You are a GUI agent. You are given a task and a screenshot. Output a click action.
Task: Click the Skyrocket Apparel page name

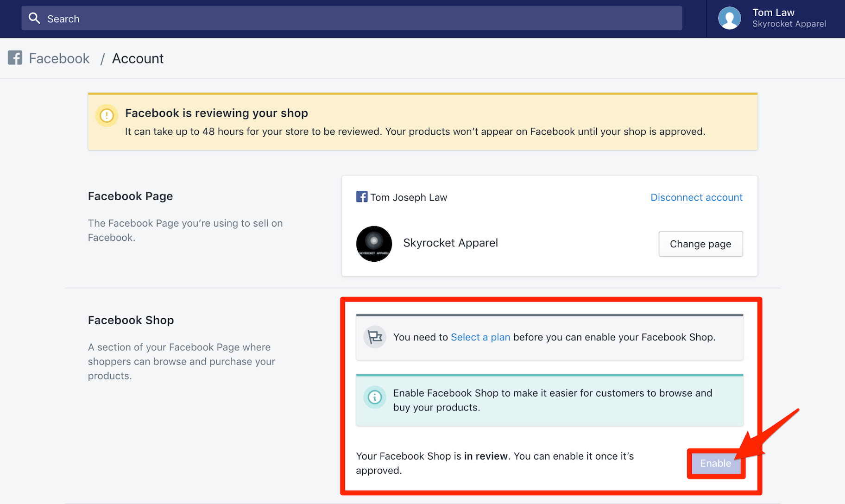(x=450, y=243)
